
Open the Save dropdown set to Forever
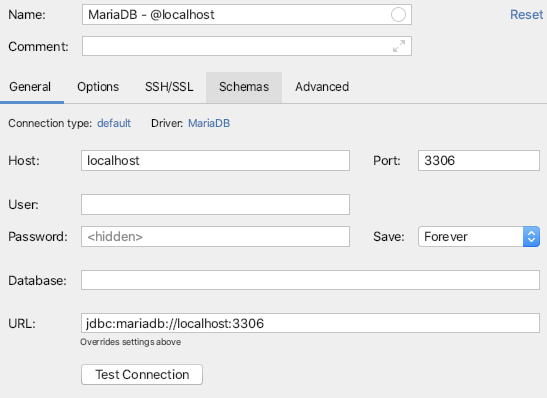pos(479,236)
